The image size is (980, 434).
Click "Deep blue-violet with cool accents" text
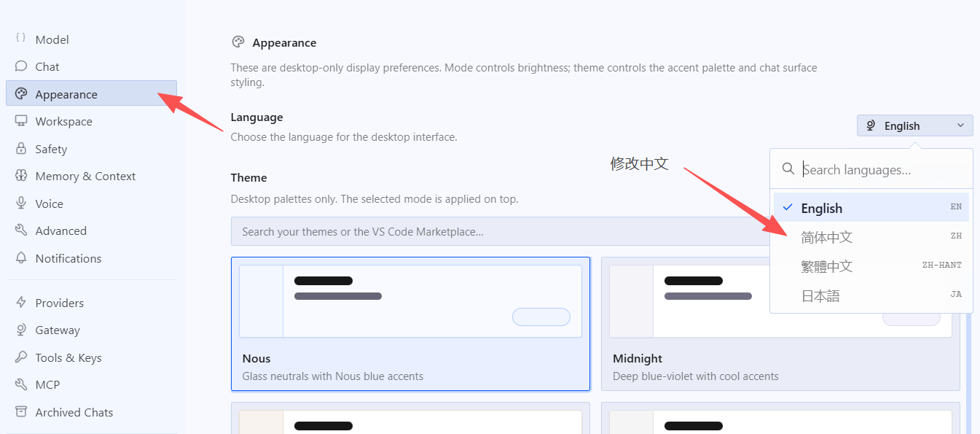pos(695,376)
